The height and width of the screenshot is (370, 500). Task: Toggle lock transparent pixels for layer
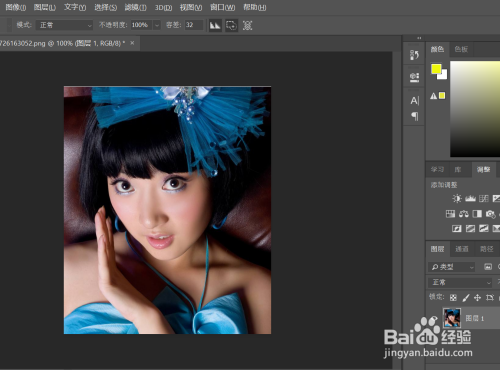(x=453, y=298)
